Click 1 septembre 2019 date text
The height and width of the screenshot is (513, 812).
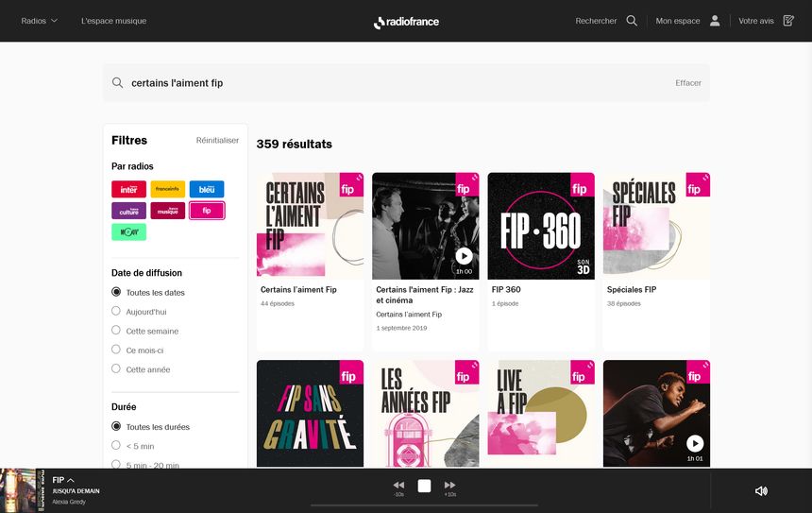click(x=401, y=328)
